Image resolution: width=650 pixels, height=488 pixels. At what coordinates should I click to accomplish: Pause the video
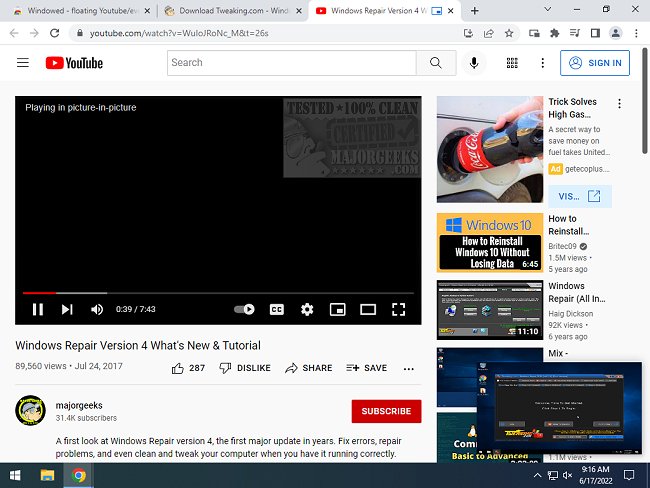[38, 309]
